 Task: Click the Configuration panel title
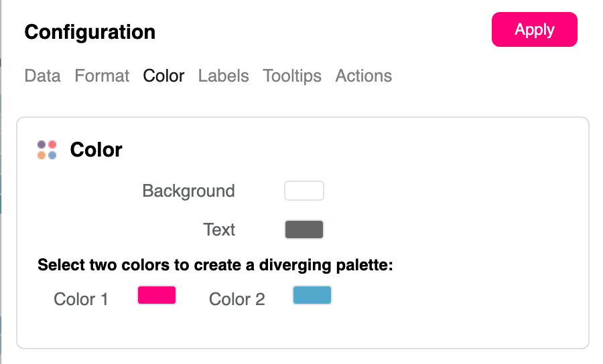tap(90, 31)
